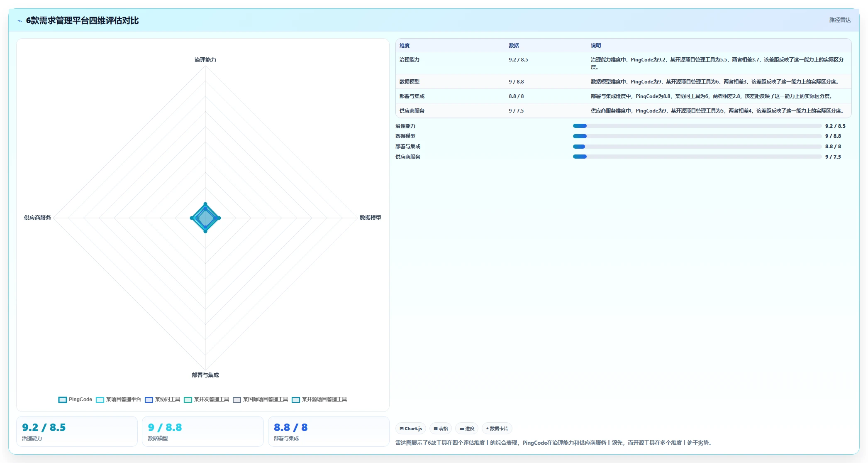868x463 pixels.
Task: Click the title icon beside 6款需求管理平台
Action: pos(20,21)
